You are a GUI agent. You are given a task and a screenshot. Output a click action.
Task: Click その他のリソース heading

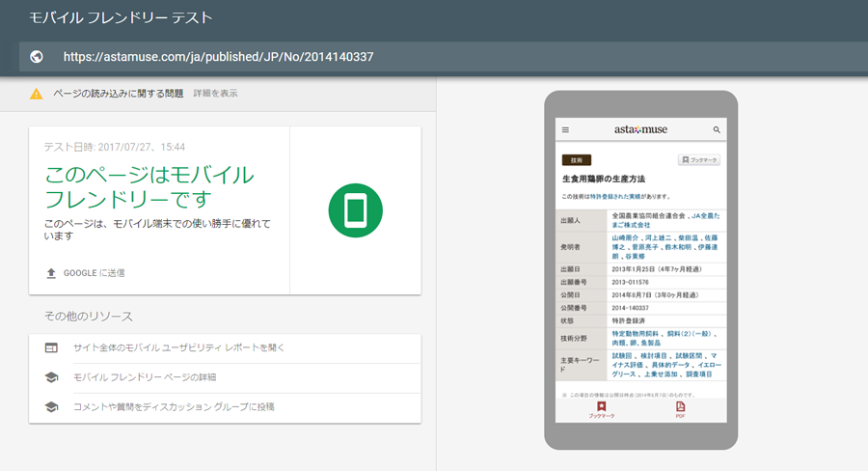click(x=89, y=317)
